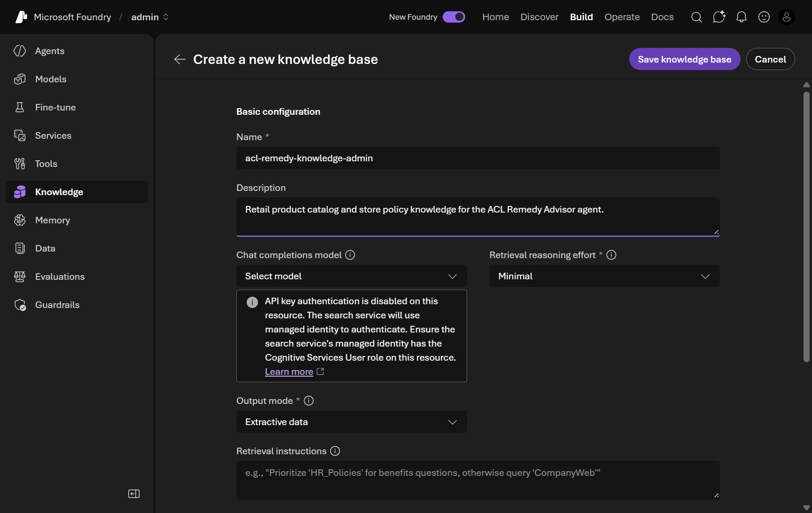
Task: Open the admin project switcher
Action: tap(150, 17)
